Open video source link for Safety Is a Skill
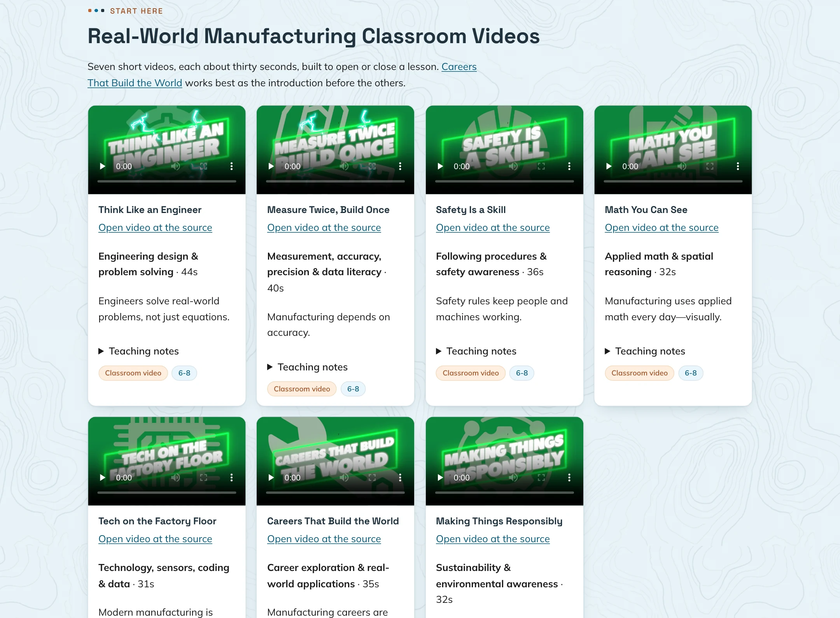 click(493, 228)
